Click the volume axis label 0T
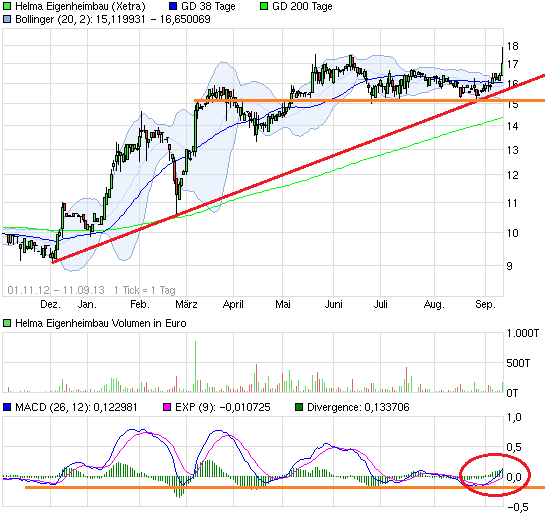The height and width of the screenshot is (515, 545). coord(512,393)
